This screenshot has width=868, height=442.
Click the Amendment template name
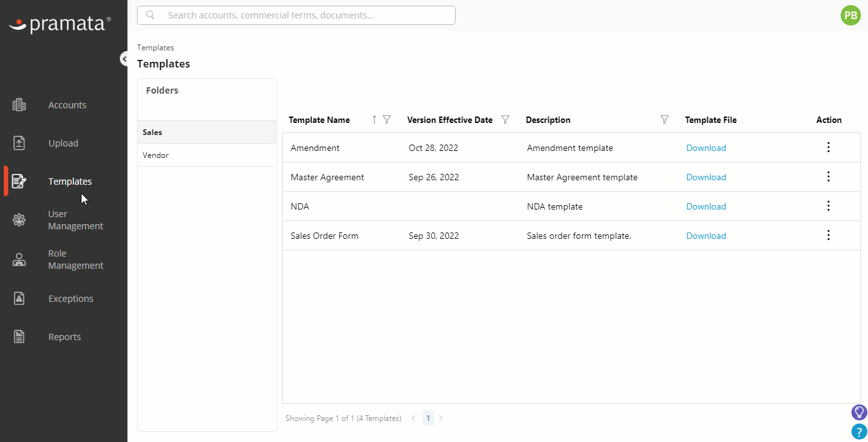point(315,148)
